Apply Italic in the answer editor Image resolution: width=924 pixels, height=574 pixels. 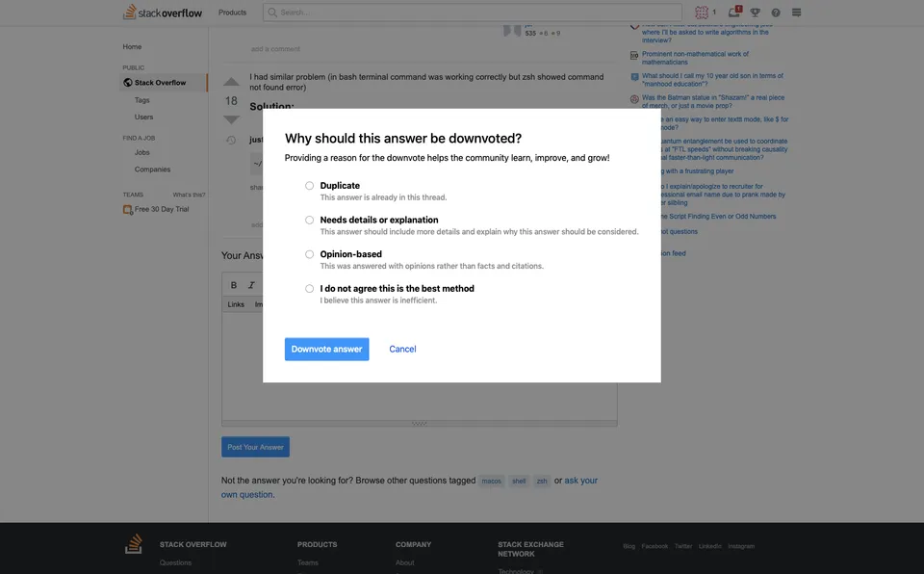(x=251, y=285)
